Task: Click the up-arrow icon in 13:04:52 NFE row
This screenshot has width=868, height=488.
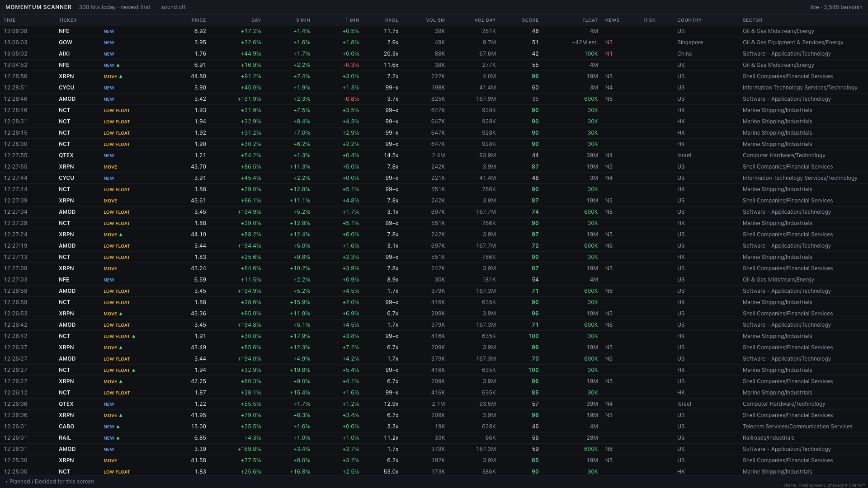Action: pos(118,65)
